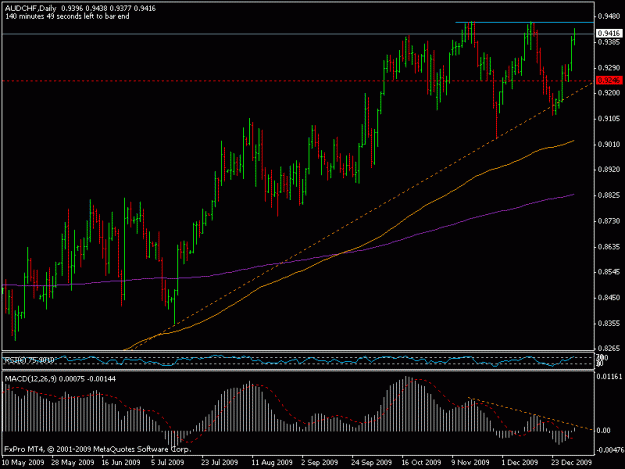625x469 pixels.
Task: Click the 23 Jul 2009 date label
Action: coord(219,462)
